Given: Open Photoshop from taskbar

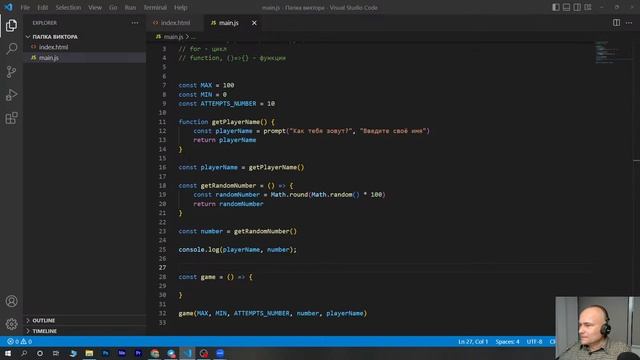Looking at the screenshot, I should tap(105, 353).
